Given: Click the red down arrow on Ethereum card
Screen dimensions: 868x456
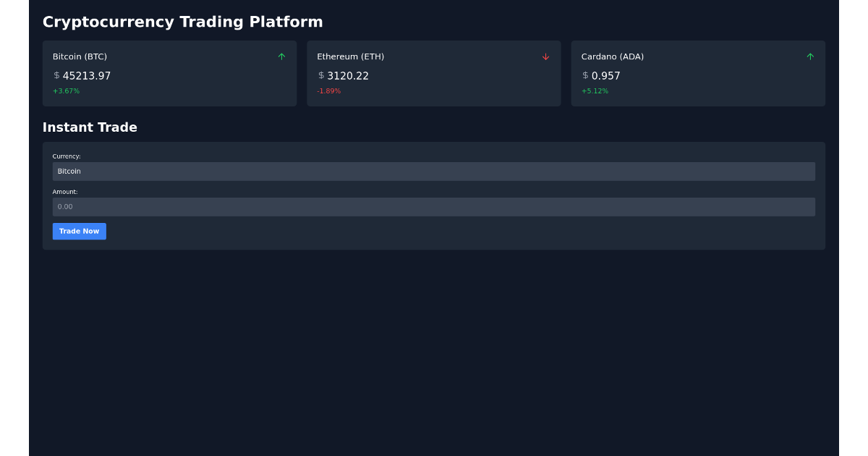Looking at the screenshot, I should [x=546, y=56].
